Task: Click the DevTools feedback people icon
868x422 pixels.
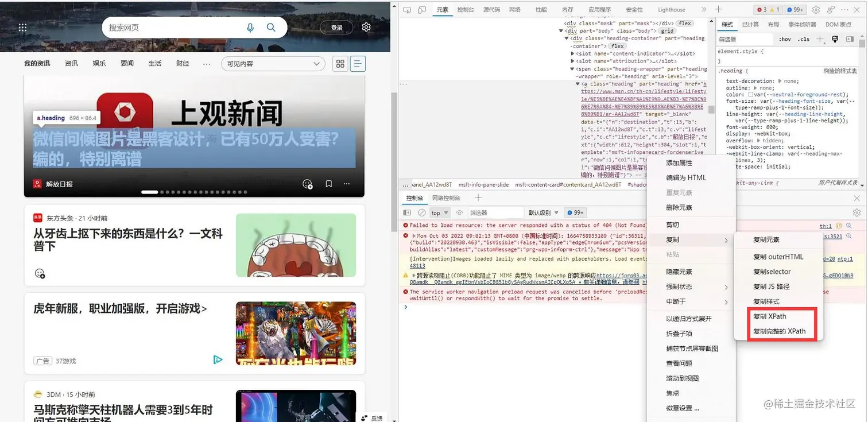Action: point(831,10)
